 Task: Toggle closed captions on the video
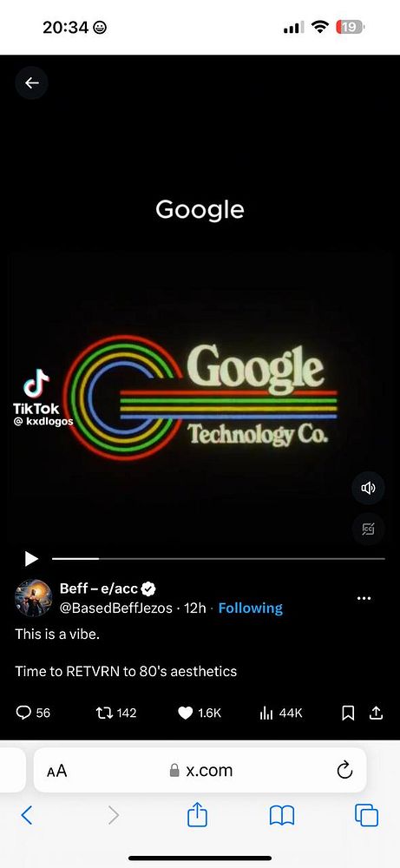368,529
